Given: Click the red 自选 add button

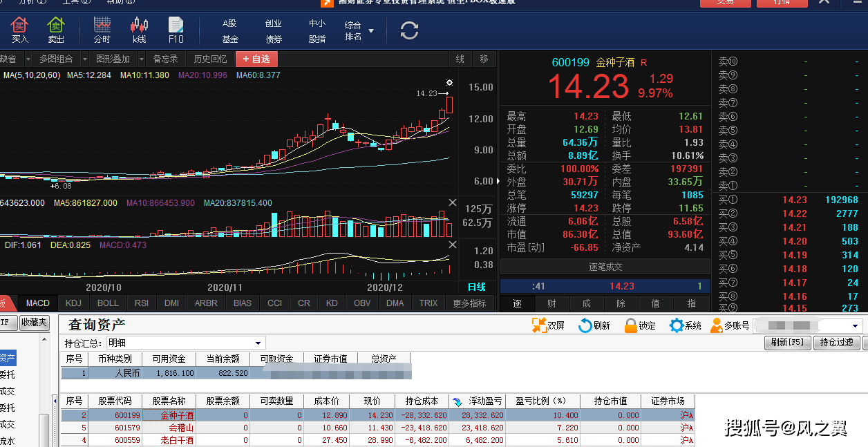Looking at the screenshot, I should (256, 59).
